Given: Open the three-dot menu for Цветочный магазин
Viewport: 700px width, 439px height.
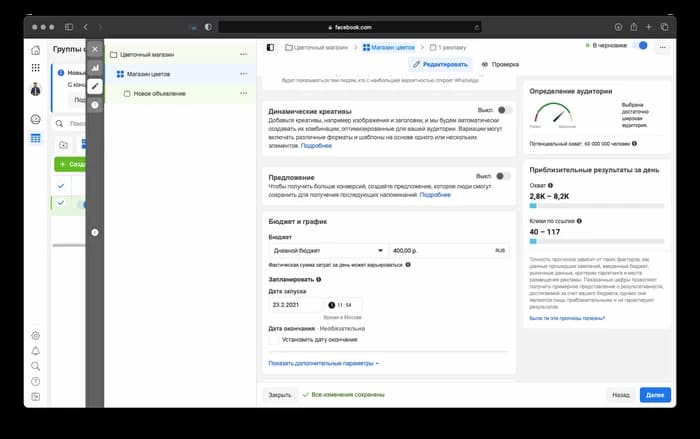Looking at the screenshot, I should pyautogui.click(x=244, y=54).
